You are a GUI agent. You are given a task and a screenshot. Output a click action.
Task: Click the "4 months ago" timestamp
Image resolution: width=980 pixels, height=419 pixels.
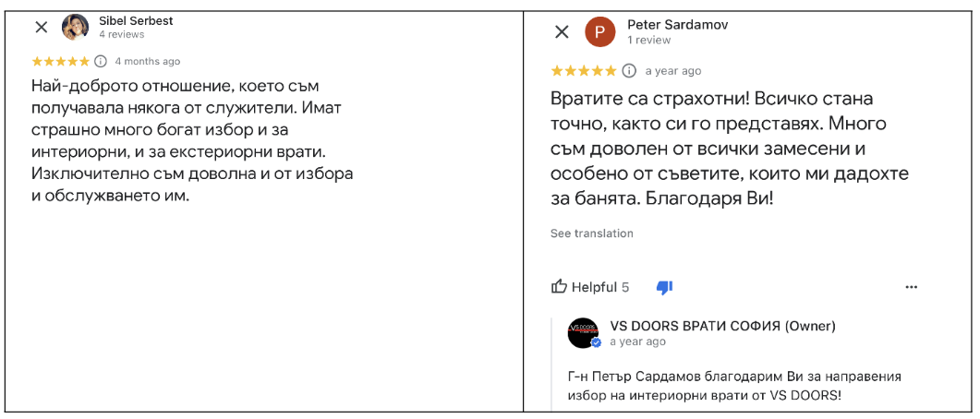(x=148, y=62)
